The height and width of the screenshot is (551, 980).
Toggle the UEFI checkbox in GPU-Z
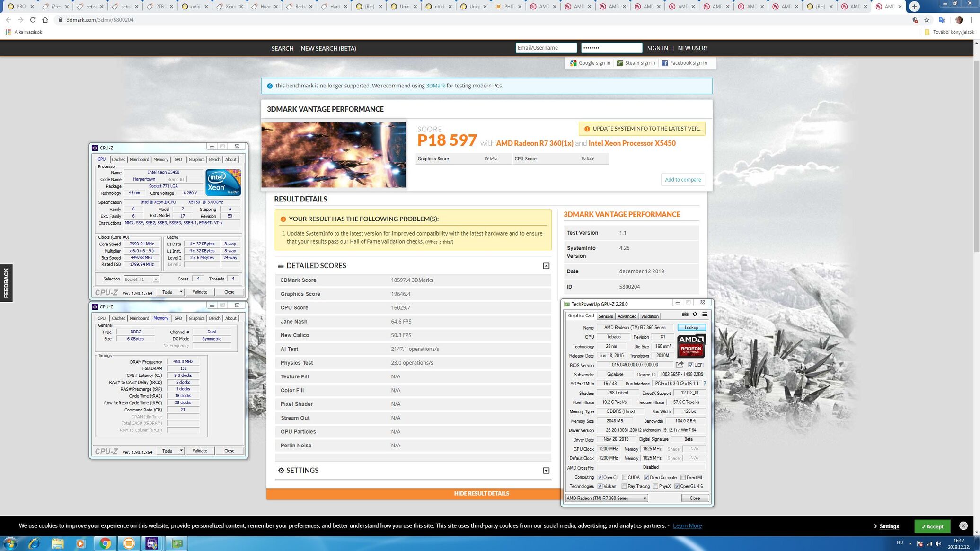[690, 365]
